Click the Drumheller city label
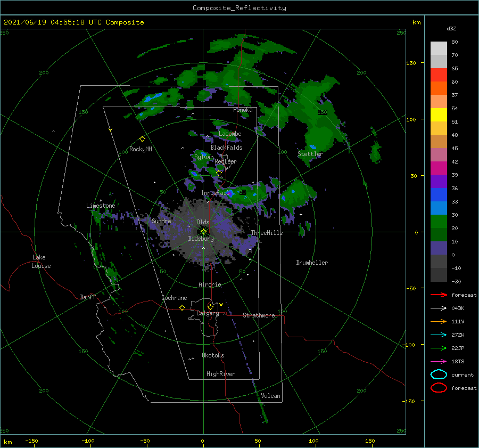This screenshot has width=479, height=448. pos(312,263)
